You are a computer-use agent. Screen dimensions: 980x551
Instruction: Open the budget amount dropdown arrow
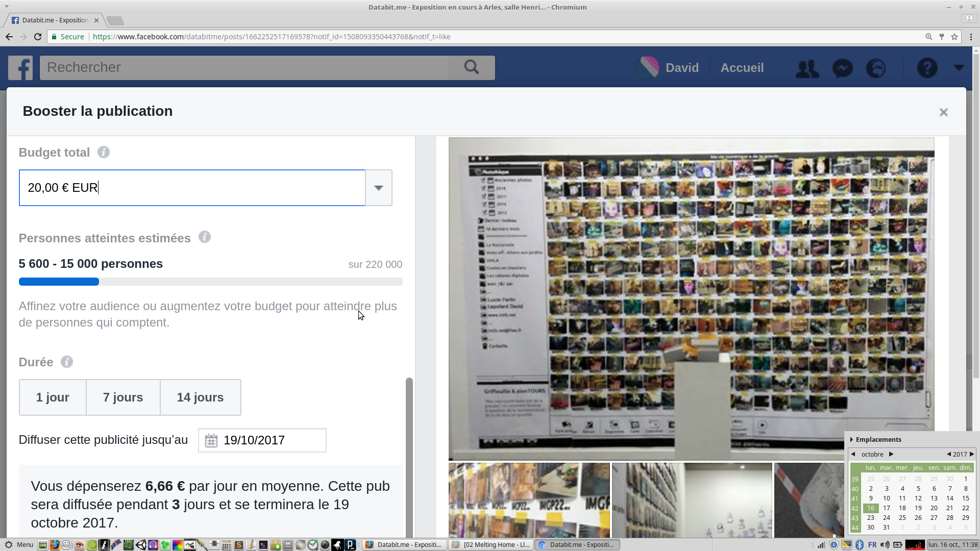[379, 188]
